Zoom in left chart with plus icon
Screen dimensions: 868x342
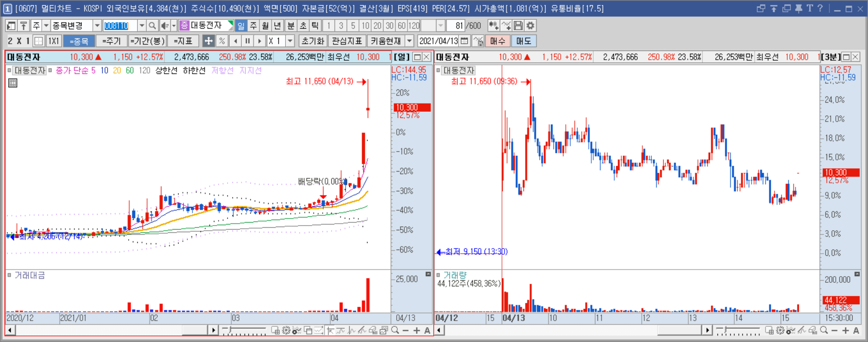coord(417,331)
